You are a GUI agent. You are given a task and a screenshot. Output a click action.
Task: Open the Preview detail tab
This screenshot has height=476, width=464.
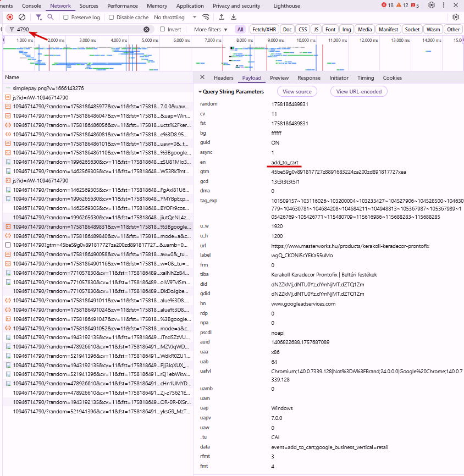[279, 78]
